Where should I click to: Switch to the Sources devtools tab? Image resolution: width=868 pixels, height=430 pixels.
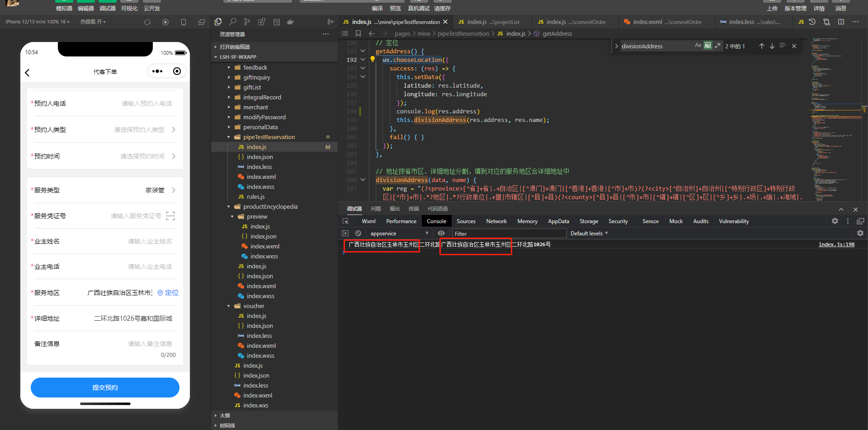pyautogui.click(x=466, y=221)
